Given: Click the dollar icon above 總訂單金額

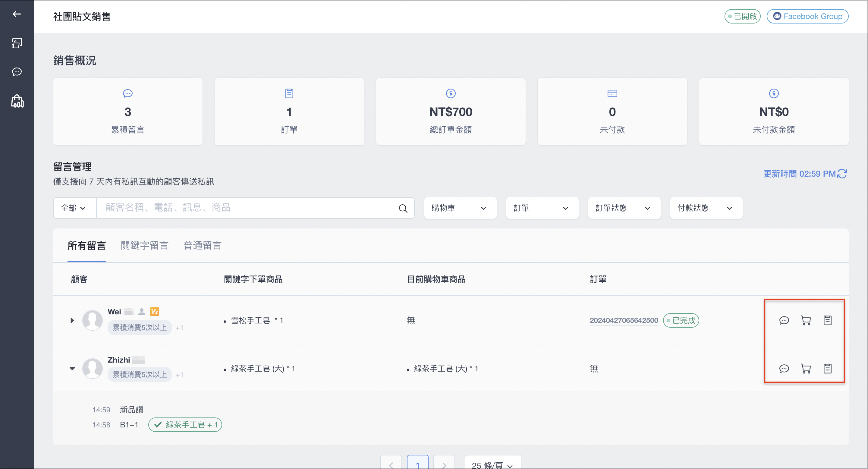Looking at the screenshot, I should pos(451,93).
